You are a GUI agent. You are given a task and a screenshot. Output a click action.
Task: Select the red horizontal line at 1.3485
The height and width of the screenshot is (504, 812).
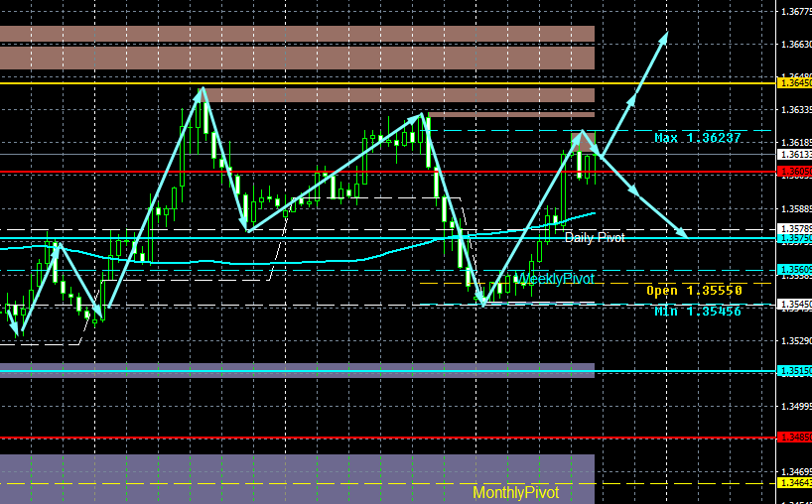(388, 438)
